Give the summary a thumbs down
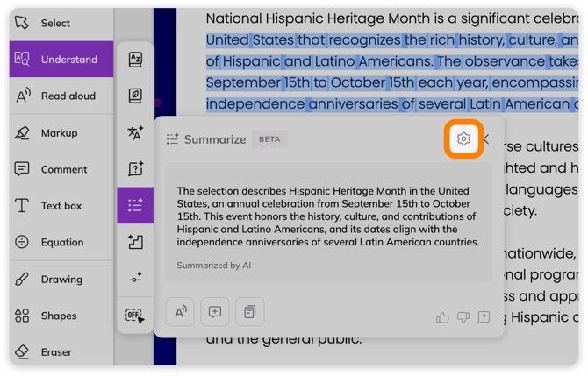588x376 pixels. 463,317
